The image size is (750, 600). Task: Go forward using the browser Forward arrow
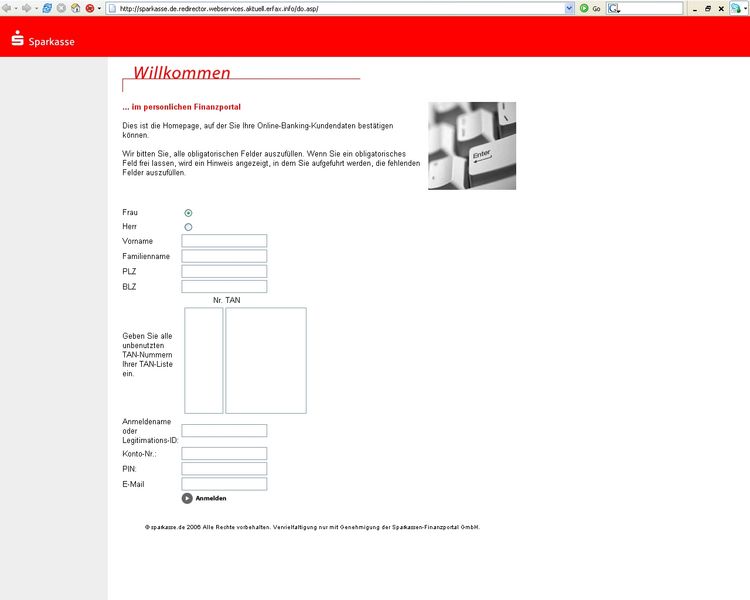point(26,8)
